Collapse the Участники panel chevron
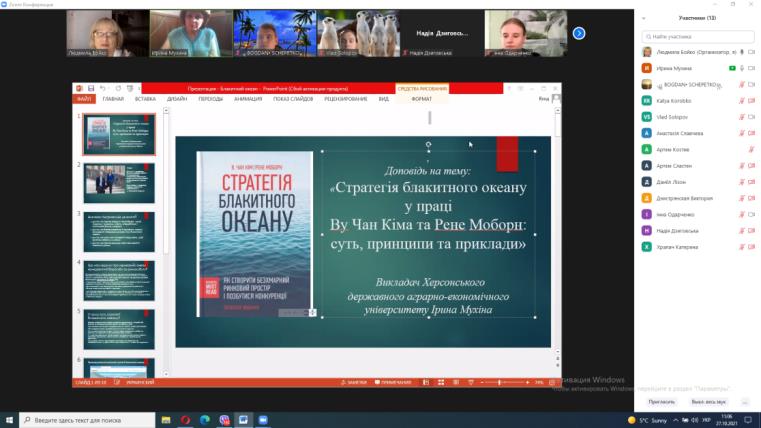This screenshot has height=428, width=761. (x=644, y=18)
